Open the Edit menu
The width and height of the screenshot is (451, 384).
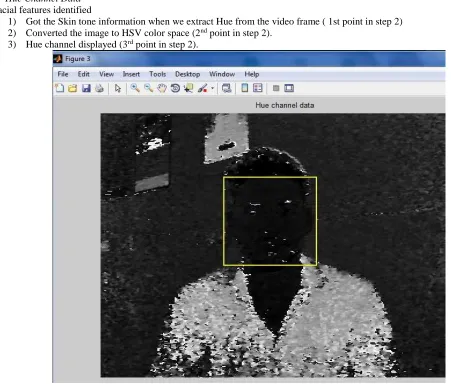(84, 74)
